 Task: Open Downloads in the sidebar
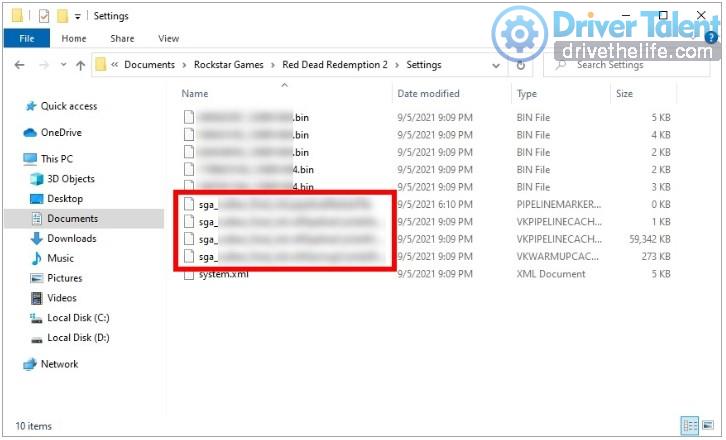[72, 239]
